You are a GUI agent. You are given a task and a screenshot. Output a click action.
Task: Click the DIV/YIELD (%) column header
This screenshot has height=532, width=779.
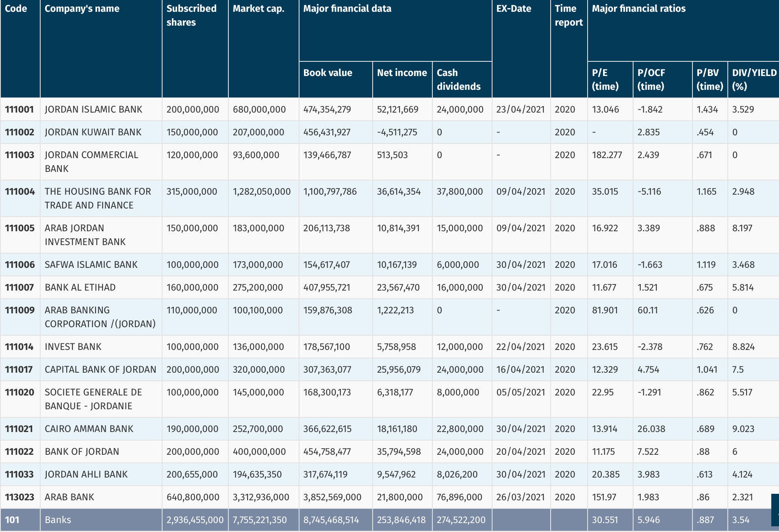[754, 80]
